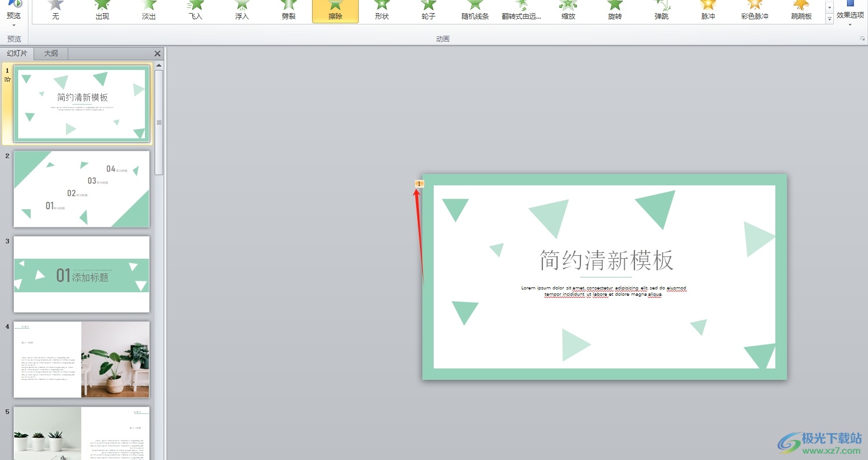Select slide 2 thumbnail with 01-04 list
868x460 pixels.
pyautogui.click(x=82, y=189)
